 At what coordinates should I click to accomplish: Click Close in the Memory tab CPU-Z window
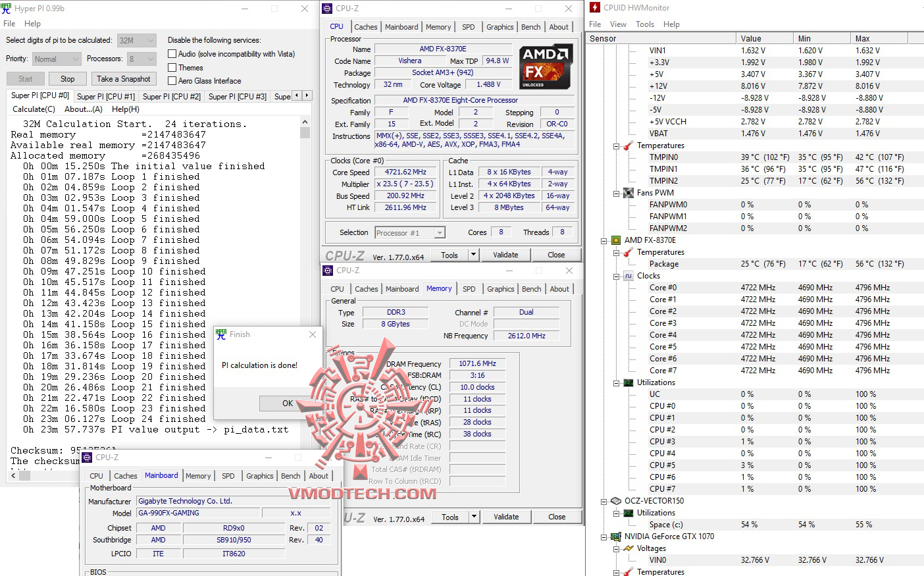pyautogui.click(x=557, y=517)
